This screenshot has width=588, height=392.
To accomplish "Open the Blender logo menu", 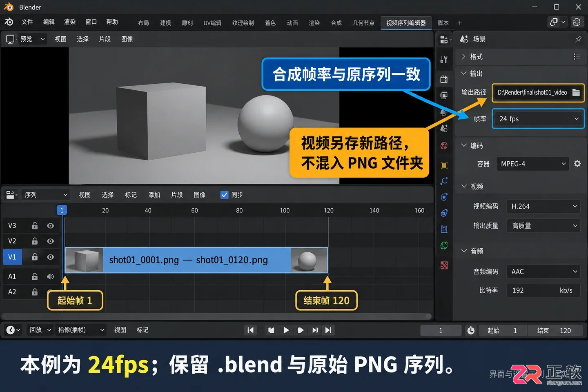I will [x=9, y=22].
